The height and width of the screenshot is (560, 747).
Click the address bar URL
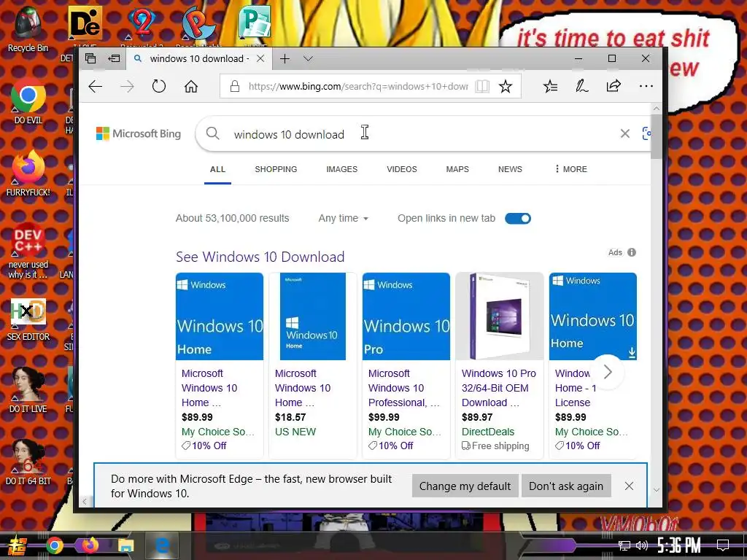point(357,86)
